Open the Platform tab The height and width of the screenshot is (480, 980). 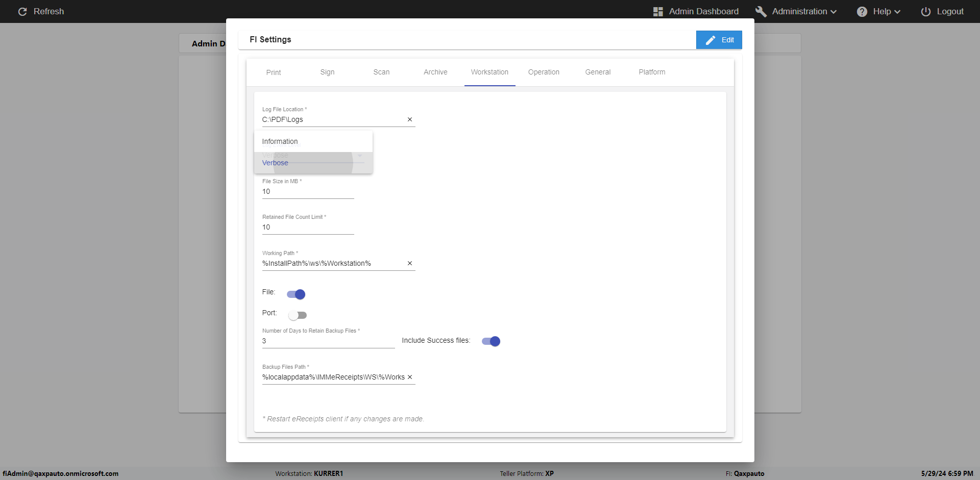(652, 72)
